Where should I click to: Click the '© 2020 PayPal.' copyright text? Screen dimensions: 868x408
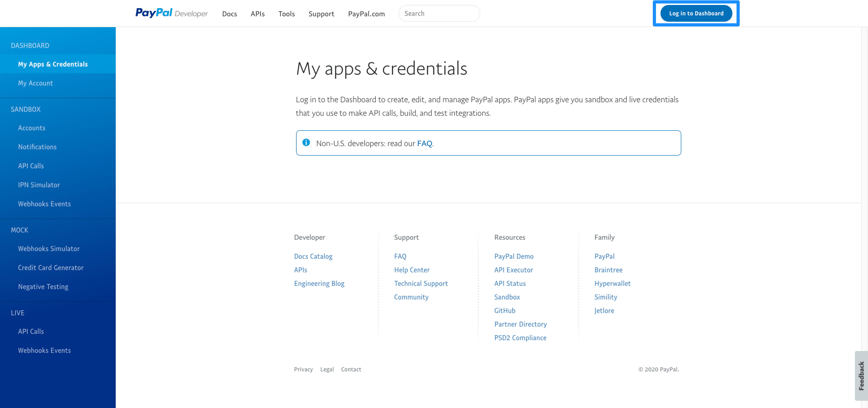coord(658,369)
